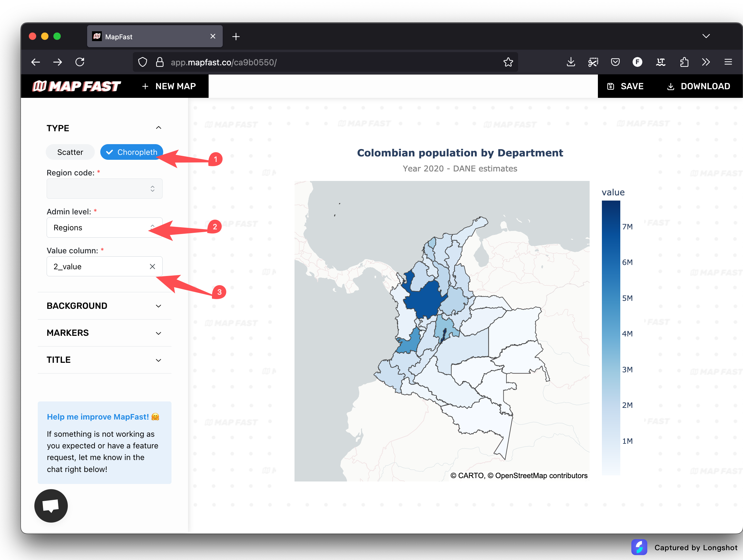Select Choropleth map type
This screenshot has height=560, width=743.
click(x=131, y=152)
